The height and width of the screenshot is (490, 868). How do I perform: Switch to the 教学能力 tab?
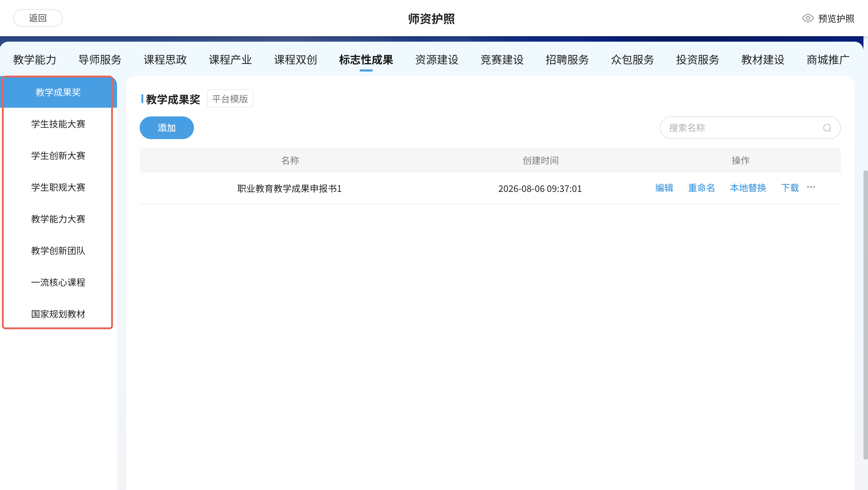[35, 60]
